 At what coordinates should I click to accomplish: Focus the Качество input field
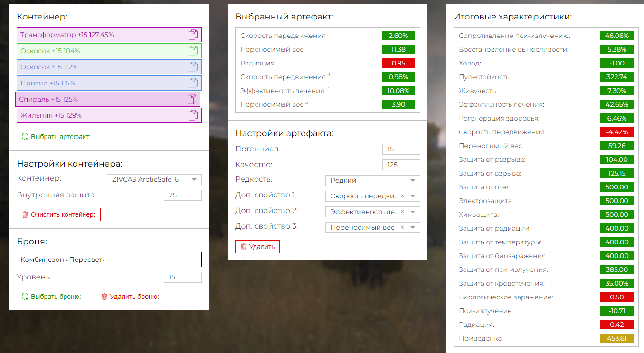click(x=401, y=165)
